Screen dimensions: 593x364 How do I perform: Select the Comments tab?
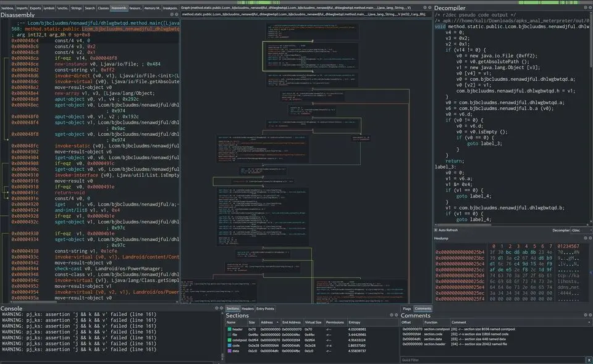click(x=423, y=308)
